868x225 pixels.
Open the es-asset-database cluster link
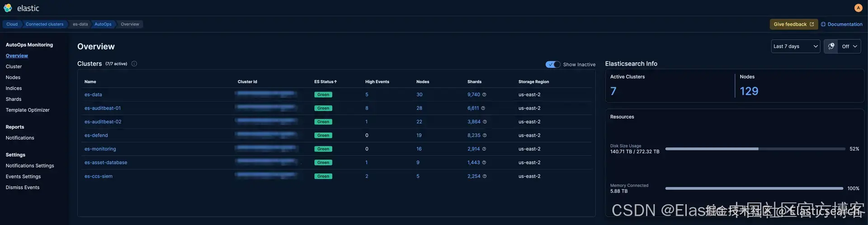(x=106, y=162)
